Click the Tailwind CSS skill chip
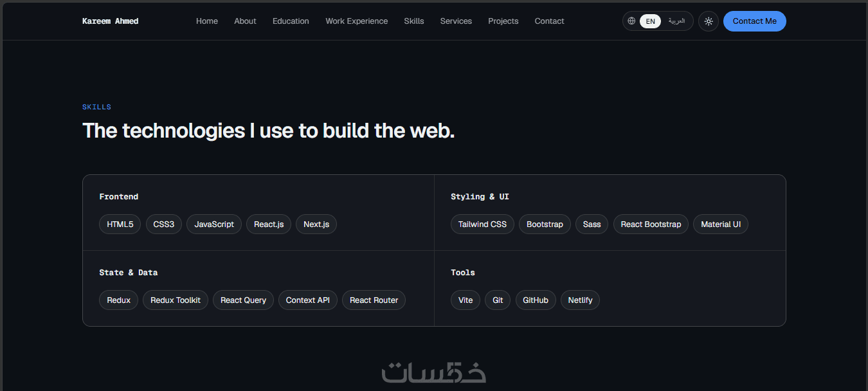This screenshot has width=868, height=391. tap(482, 224)
